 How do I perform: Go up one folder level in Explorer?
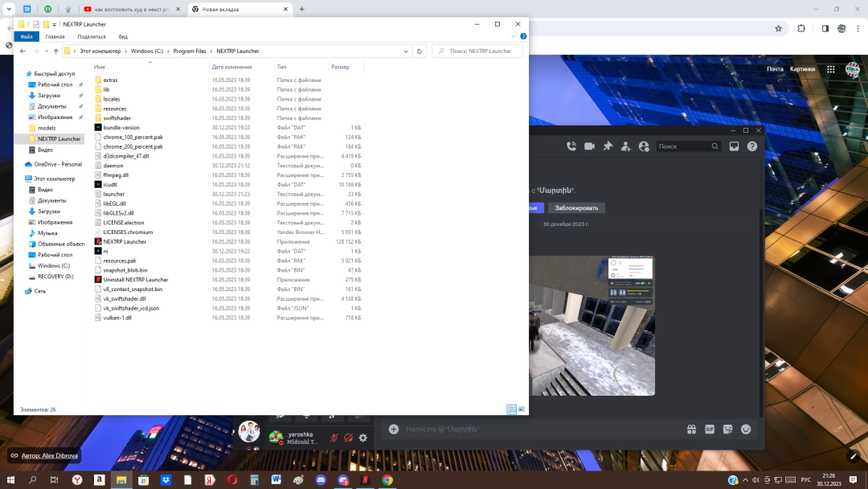pyautogui.click(x=56, y=51)
